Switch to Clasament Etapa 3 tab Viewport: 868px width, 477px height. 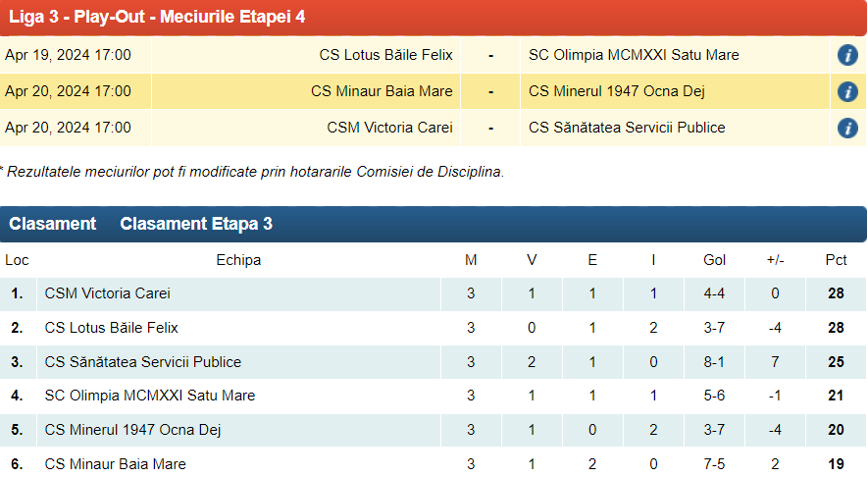click(x=196, y=224)
